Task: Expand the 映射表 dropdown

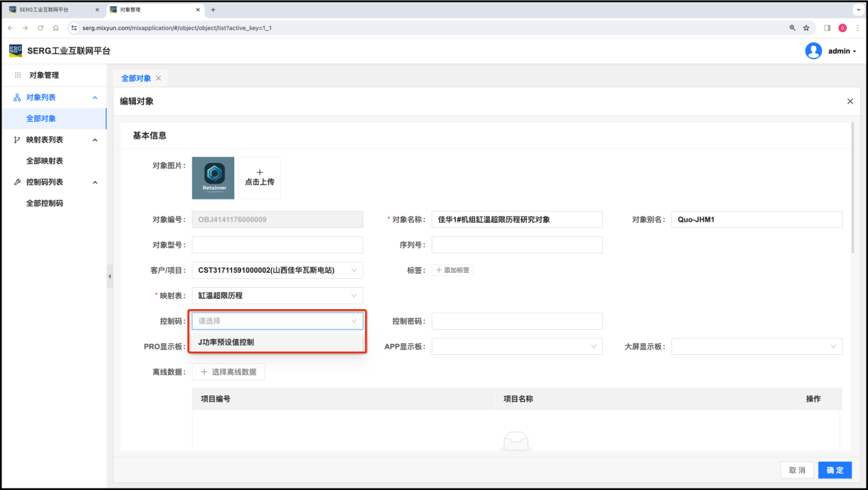Action: coord(277,295)
